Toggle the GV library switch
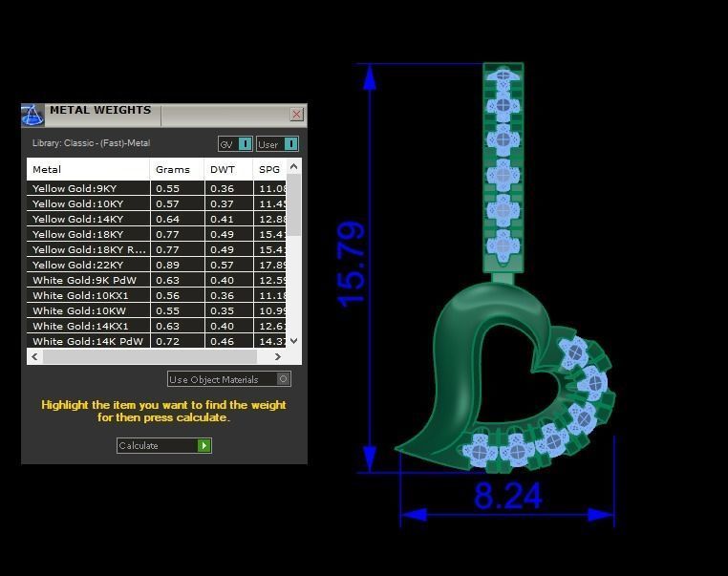The height and width of the screenshot is (576, 728). pos(235,144)
